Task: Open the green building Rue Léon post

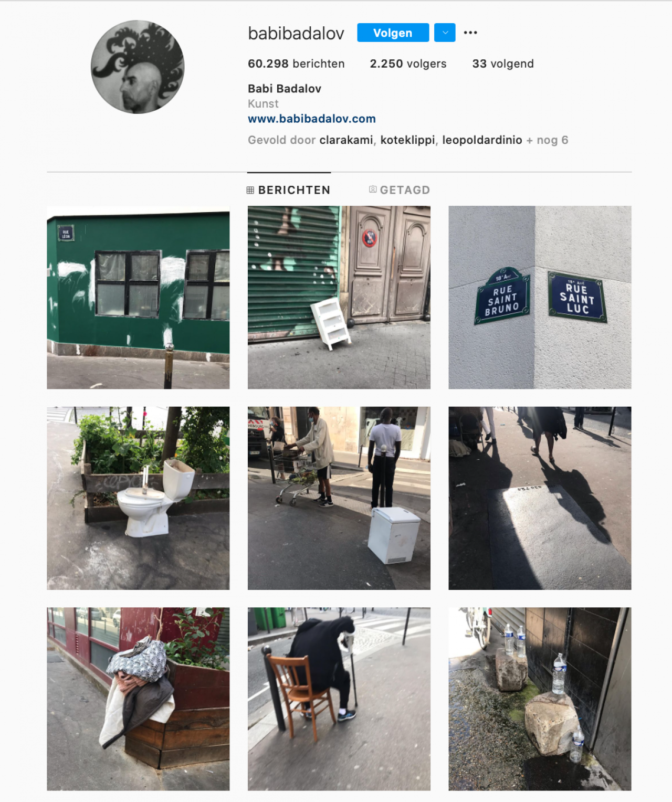Action: pos(138,298)
